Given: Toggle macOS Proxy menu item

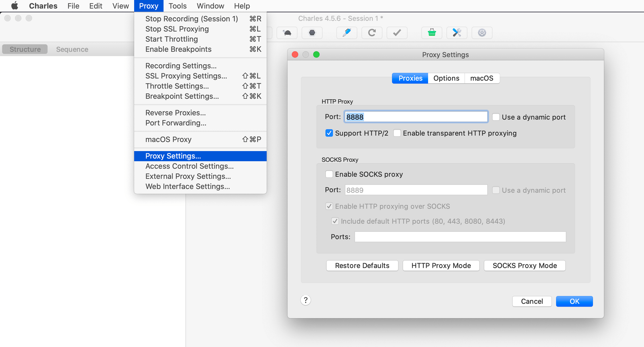Looking at the screenshot, I should (x=200, y=139).
